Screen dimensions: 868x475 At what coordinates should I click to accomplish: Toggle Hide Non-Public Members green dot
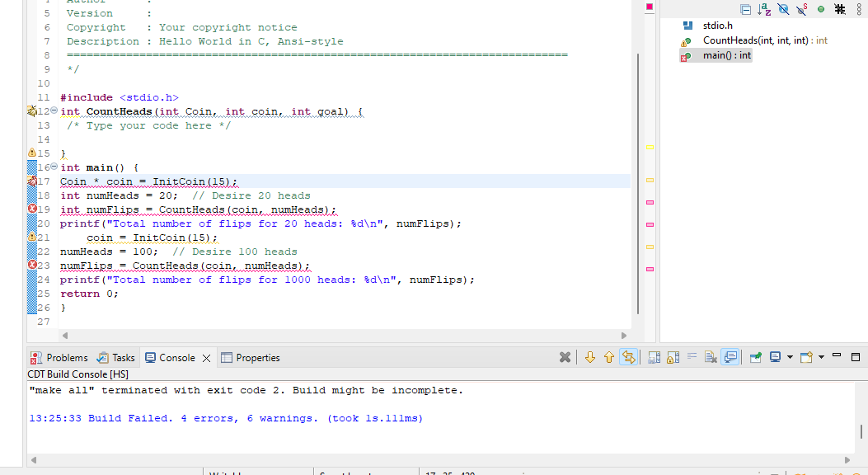pyautogui.click(x=821, y=9)
